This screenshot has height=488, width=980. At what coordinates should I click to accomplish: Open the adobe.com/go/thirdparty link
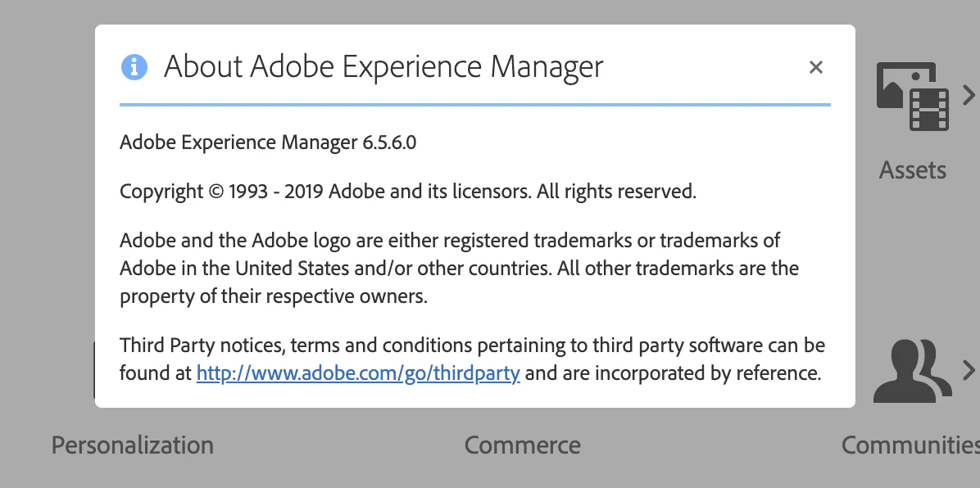point(358,373)
